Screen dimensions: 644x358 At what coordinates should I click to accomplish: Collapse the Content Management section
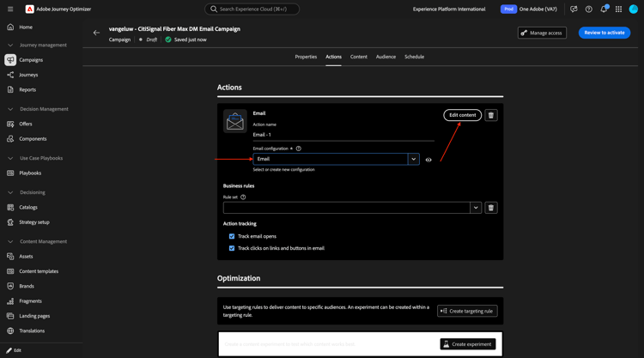(x=10, y=241)
